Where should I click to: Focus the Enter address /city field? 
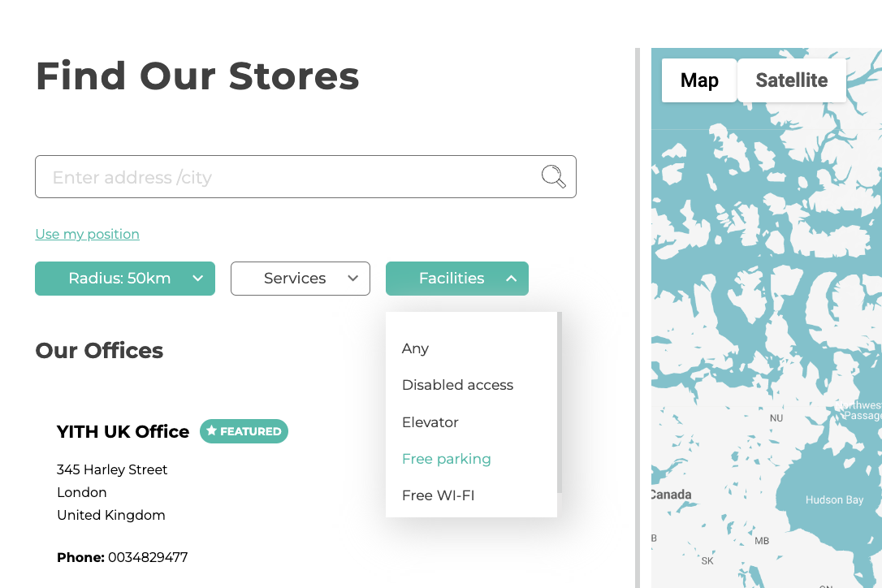[x=305, y=177]
